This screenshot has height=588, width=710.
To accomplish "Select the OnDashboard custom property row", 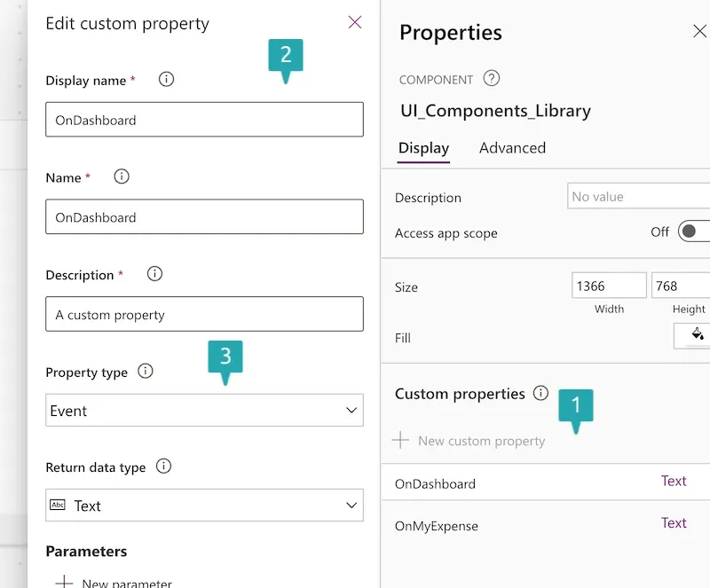I will tap(546, 483).
